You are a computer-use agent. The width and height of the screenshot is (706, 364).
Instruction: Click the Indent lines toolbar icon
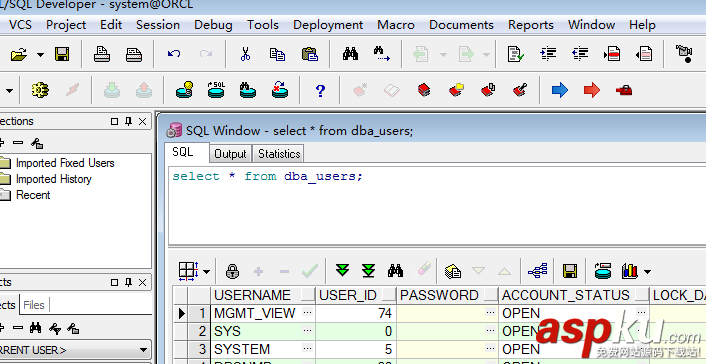point(548,55)
